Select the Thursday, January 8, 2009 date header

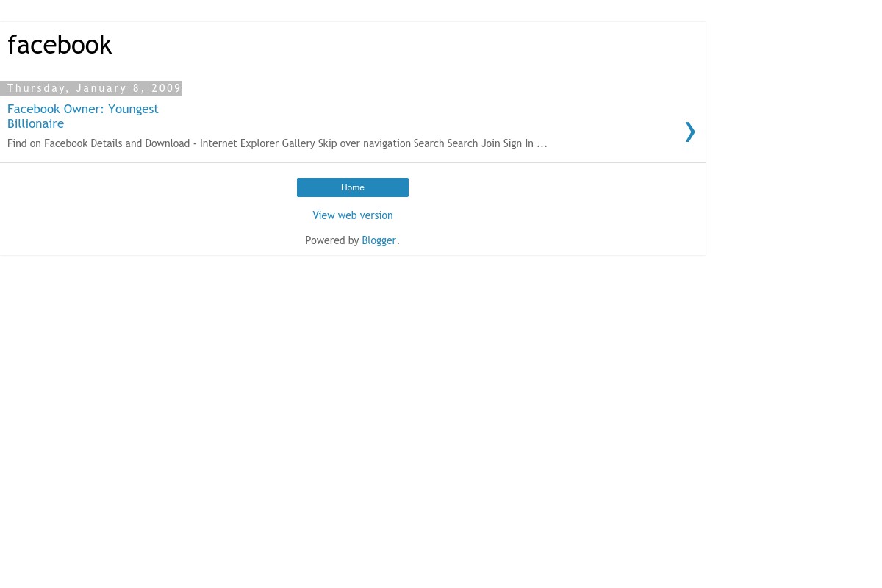(x=91, y=88)
